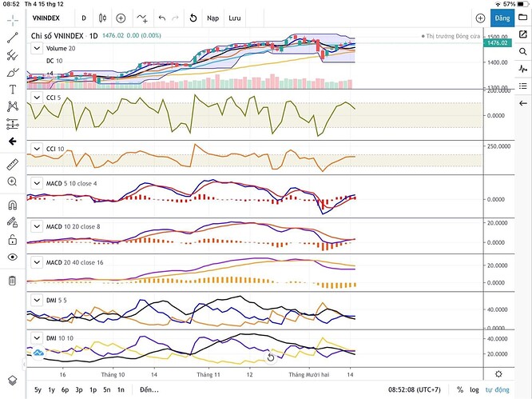532x399 pixels.
Task: Click the trash icon to remove drawings
Action: tap(12, 281)
